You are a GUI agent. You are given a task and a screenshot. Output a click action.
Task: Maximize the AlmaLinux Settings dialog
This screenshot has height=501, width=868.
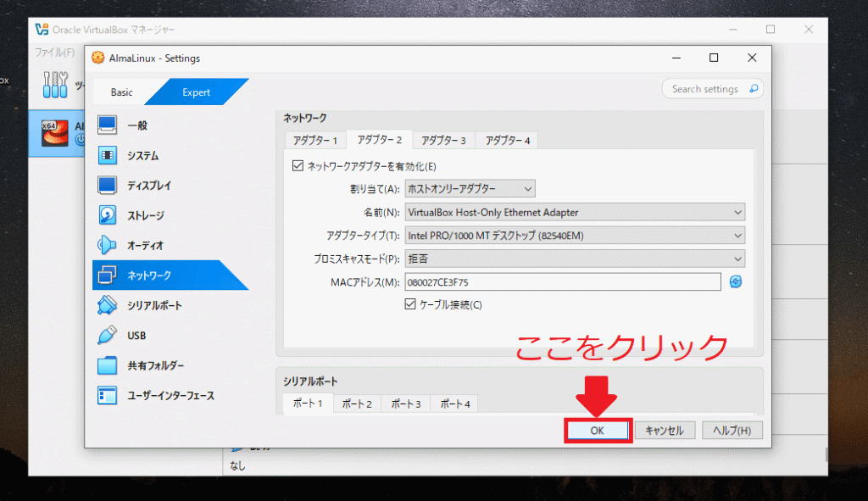click(714, 58)
